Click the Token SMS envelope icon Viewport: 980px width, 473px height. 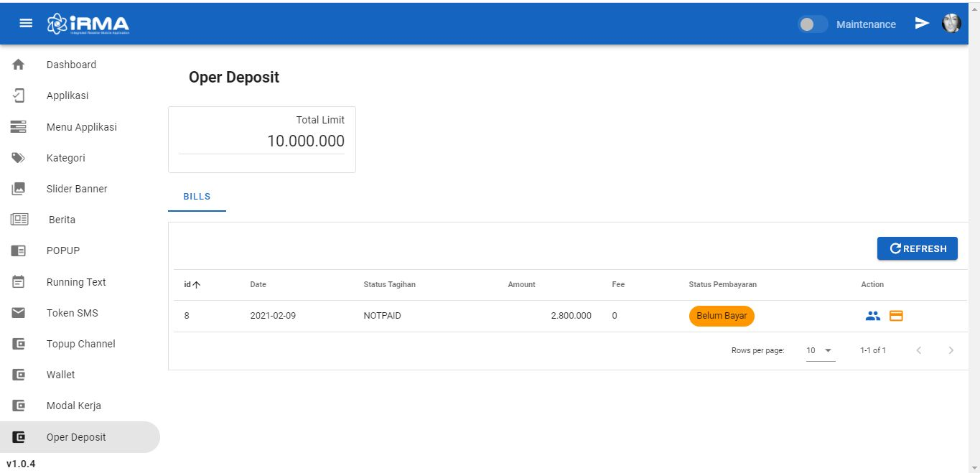click(19, 313)
